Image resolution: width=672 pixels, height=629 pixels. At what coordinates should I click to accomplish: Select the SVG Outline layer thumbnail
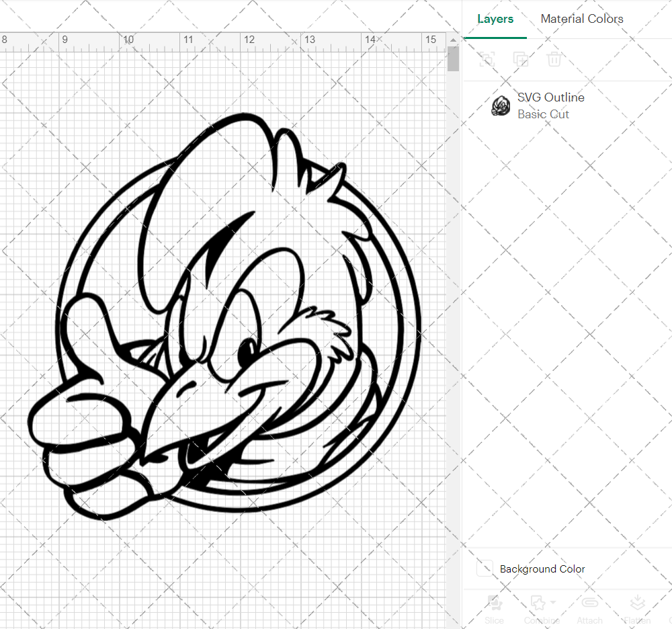coord(500,106)
